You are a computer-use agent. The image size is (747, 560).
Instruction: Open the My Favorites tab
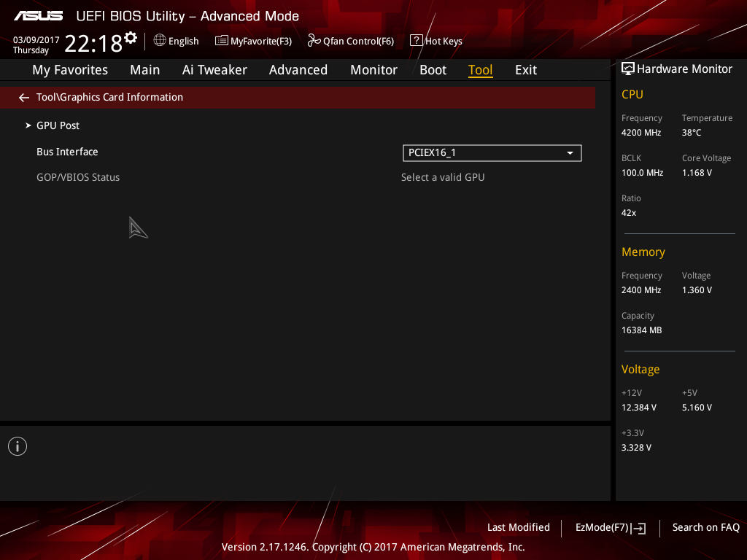click(x=70, y=70)
